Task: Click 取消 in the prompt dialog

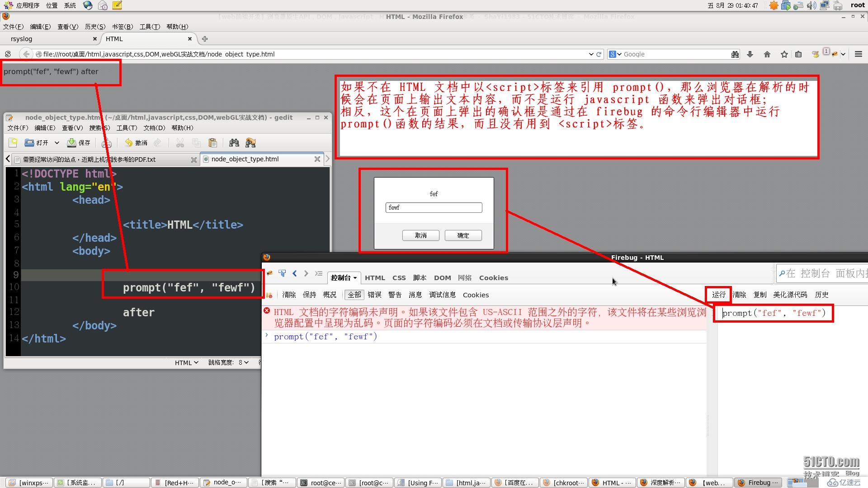Action: 420,235
